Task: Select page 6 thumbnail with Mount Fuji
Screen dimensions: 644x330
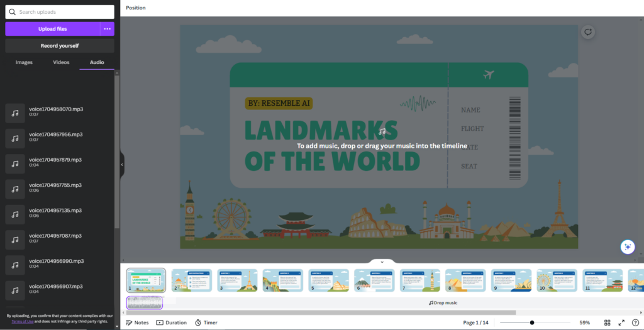Action: pyautogui.click(x=374, y=280)
